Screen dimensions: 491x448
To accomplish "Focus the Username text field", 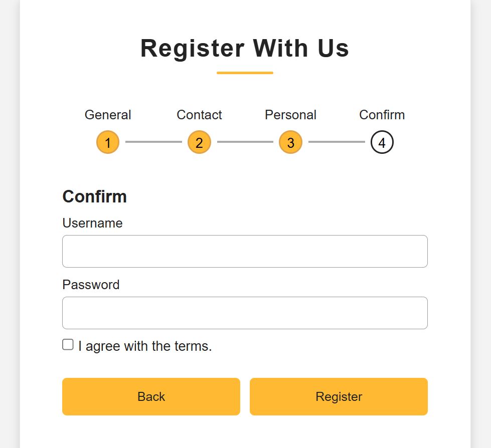I will 245,251.
